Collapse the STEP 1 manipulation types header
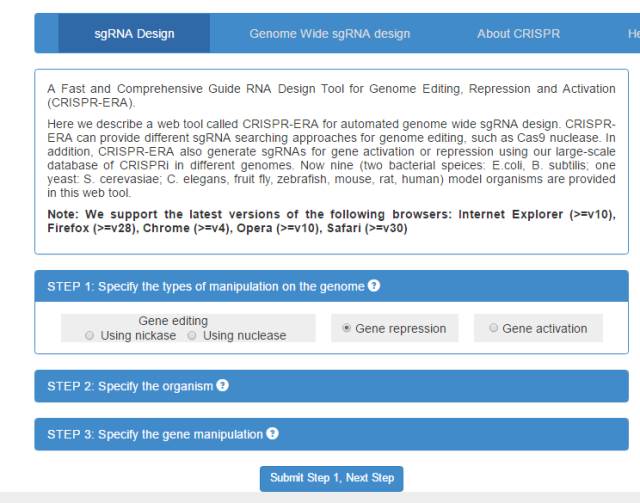This screenshot has height=503, width=640. 331,286
